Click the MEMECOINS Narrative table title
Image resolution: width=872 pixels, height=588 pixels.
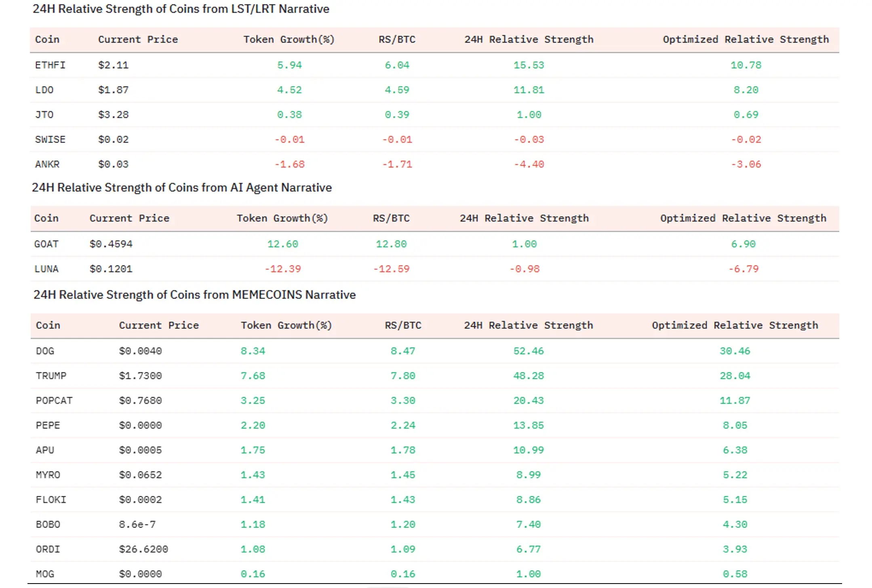click(x=194, y=295)
